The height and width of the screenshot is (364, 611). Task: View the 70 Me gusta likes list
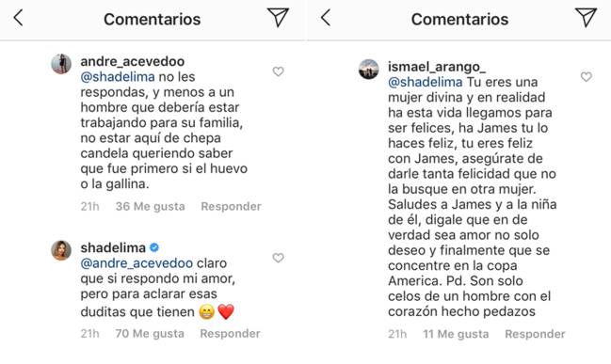(x=150, y=334)
